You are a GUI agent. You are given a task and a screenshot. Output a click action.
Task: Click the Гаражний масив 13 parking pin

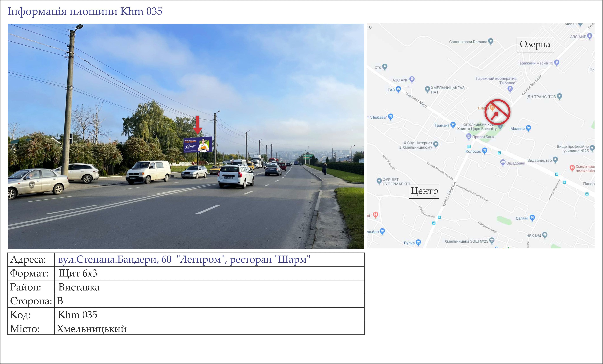click(x=556, y=63)
